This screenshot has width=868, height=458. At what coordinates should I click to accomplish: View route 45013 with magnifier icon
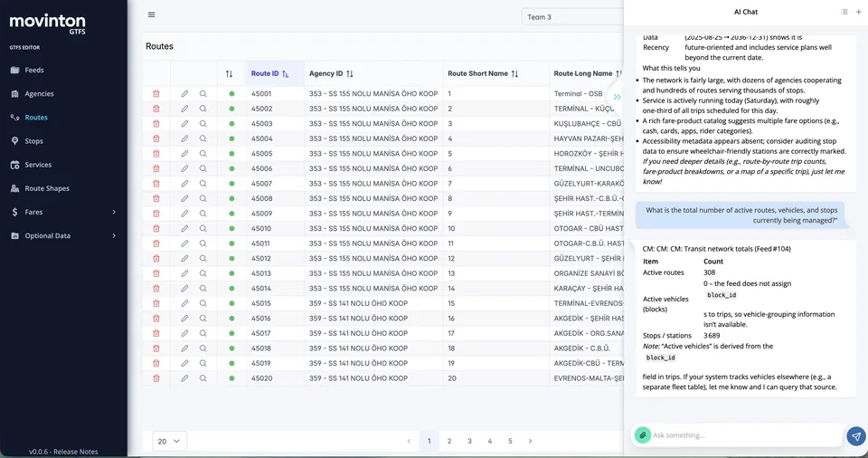203,273
